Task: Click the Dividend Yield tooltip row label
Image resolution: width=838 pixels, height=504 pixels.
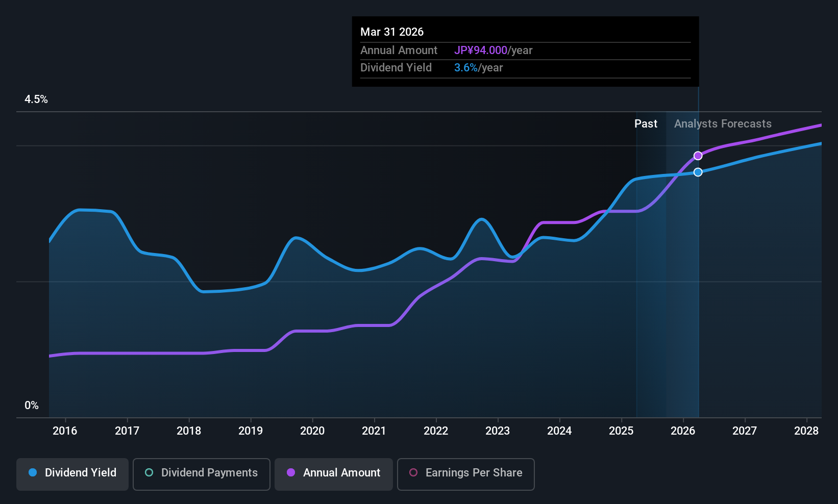Action: point(396,68)
